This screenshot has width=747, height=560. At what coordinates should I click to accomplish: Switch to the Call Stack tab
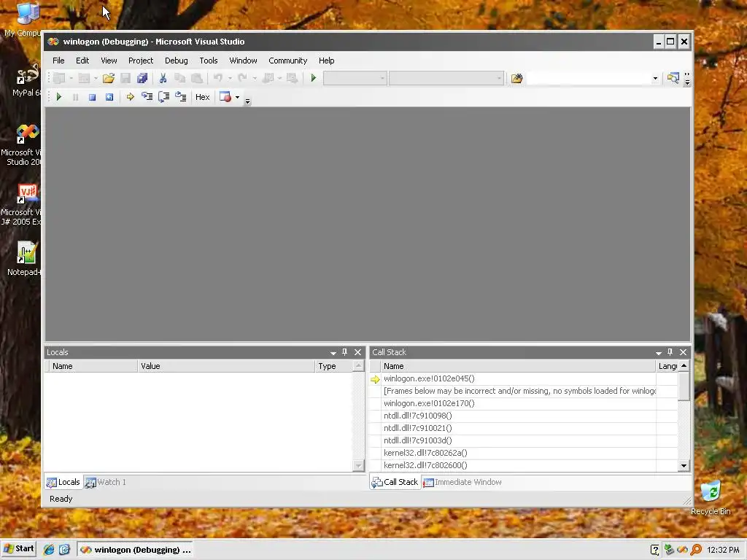[x=395, y=482]
